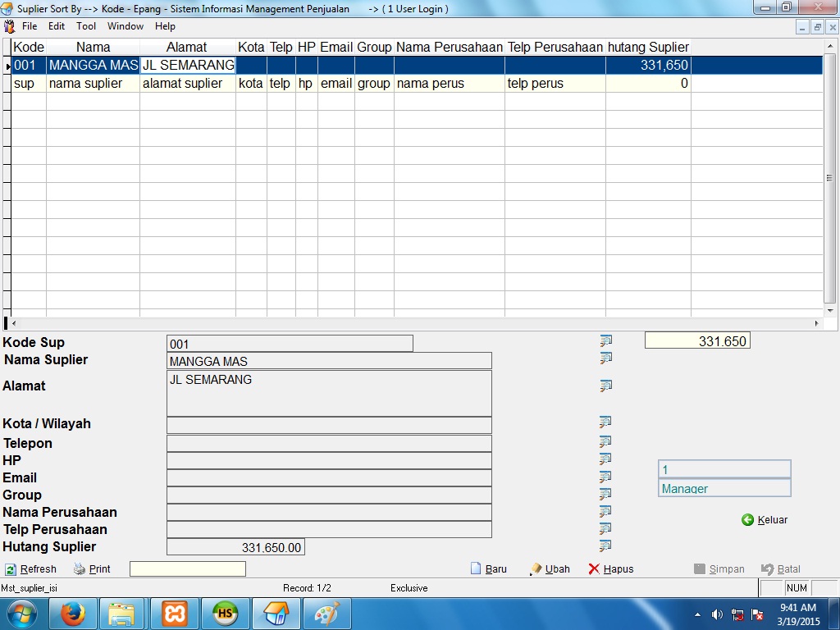This screenshot has width=840, height=630.
Task: Open the File menu
Action: [30, 26]
